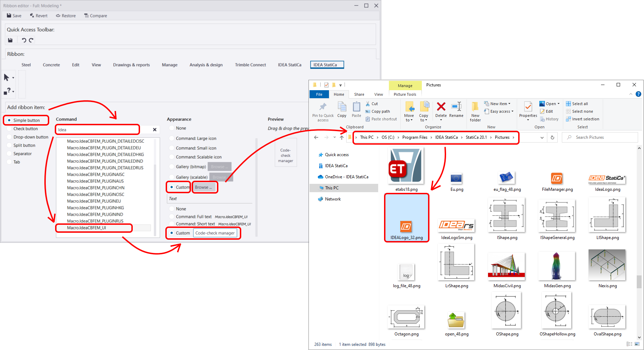644x350 pixels.
Task: Expand recent locations dropdown in Explorer
Action: [x=334, y=137]
